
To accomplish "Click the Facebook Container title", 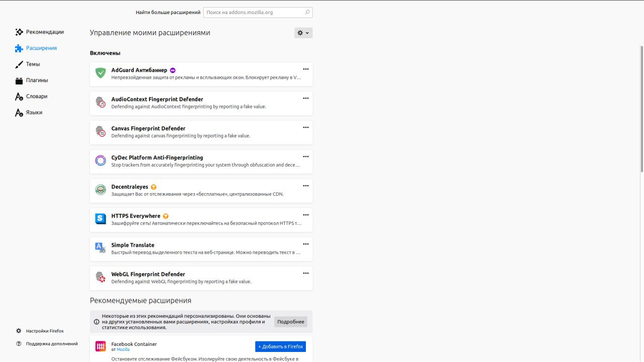I will [134, 344].
